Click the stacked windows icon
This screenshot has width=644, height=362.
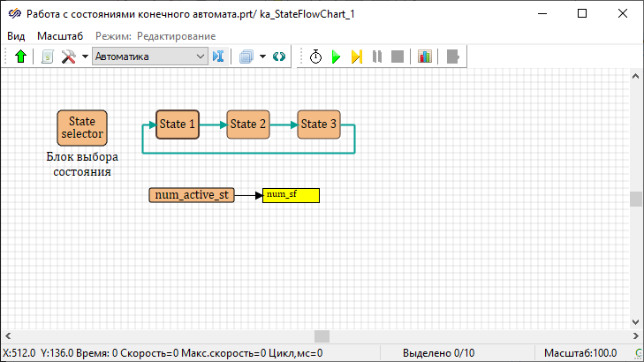(246, 57)
